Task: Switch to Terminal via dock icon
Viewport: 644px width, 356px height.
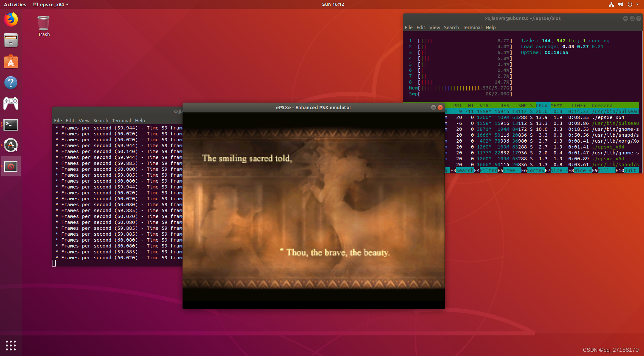Action: [x=11, y=125]
